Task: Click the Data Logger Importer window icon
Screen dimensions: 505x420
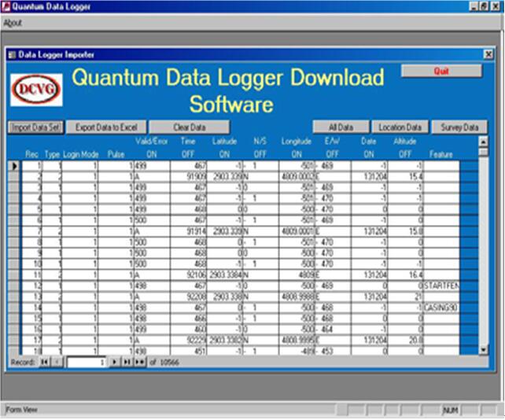Action: (x=12, y=55)
